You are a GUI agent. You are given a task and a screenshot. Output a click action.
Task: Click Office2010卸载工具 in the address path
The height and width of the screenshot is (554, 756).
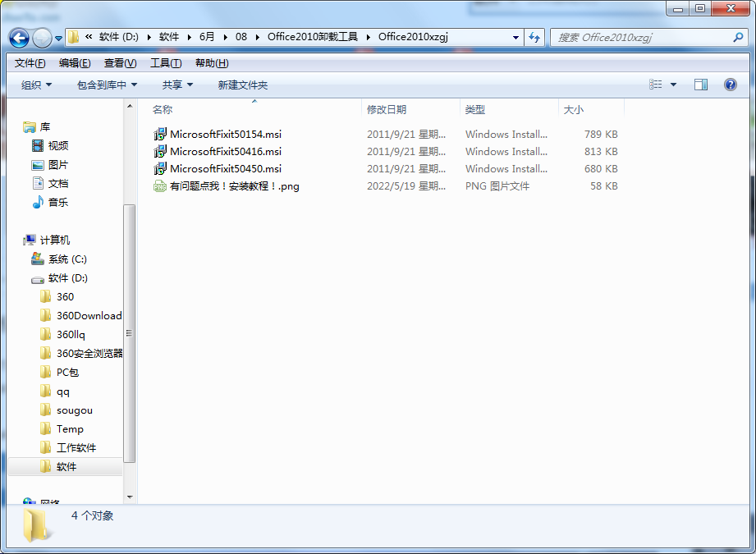[x=313, y=37]
